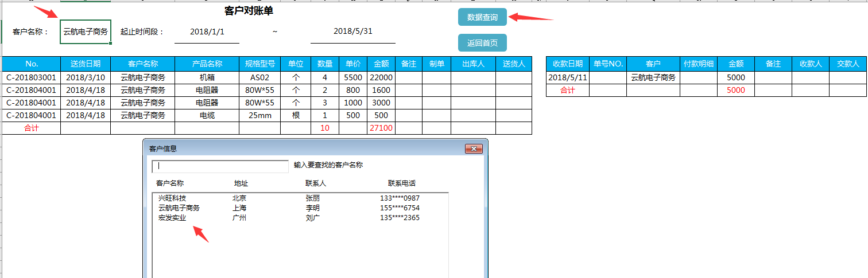Click the No. column header
This screenshot has width=868, height=278.
(x=32, y=64)
